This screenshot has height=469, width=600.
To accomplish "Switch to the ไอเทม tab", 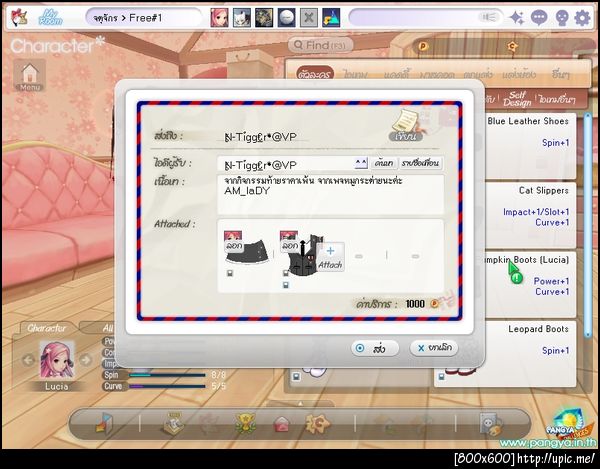I will [x=355, y=74].
